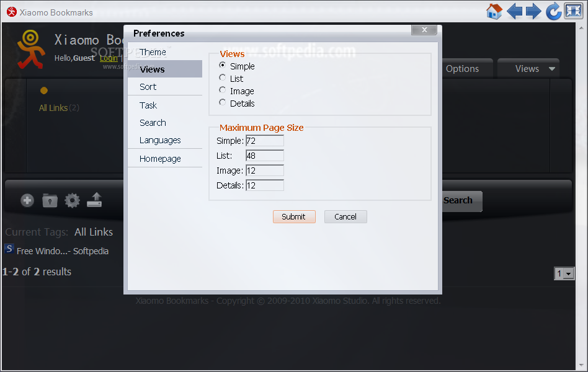The width and height of the screenshot is (588, 372).
Task: Click the add bookmark plus icon
Action: pos(27,201)
